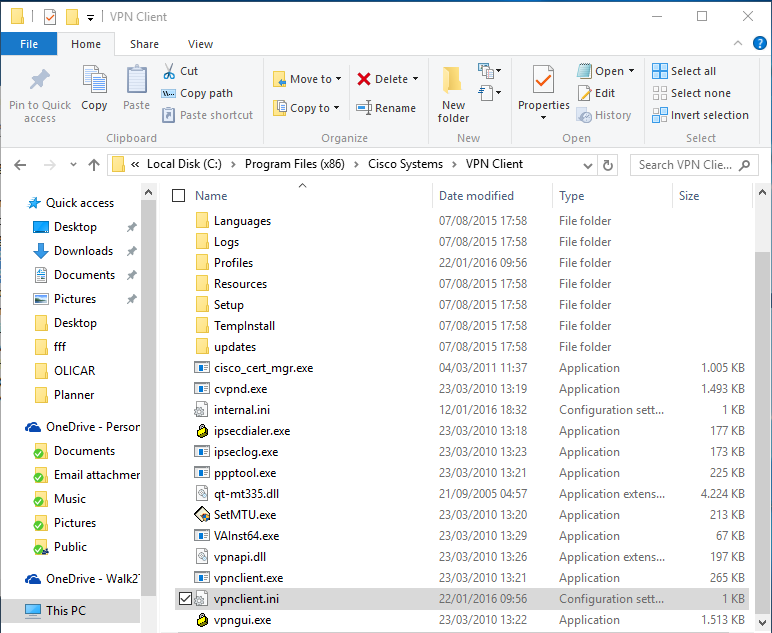Image resolution: width=772 pixels, height=633 pixels.
Task: Click Paste shortcut in ribbon
Action: click(x=207, y=115)
